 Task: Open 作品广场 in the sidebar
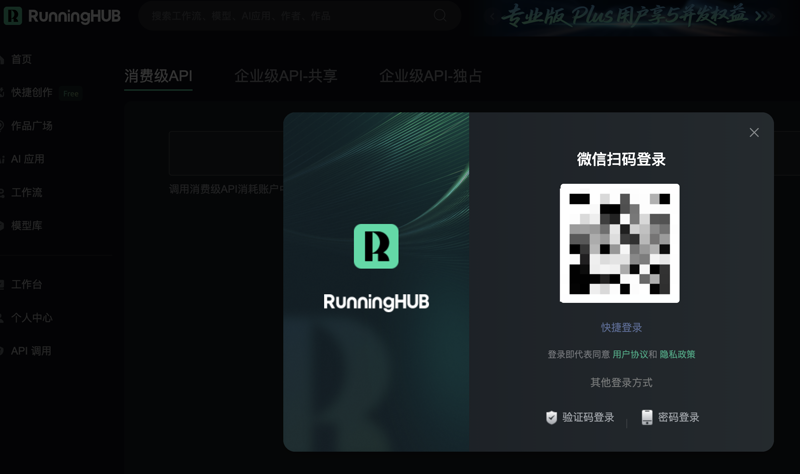[31, 126]
